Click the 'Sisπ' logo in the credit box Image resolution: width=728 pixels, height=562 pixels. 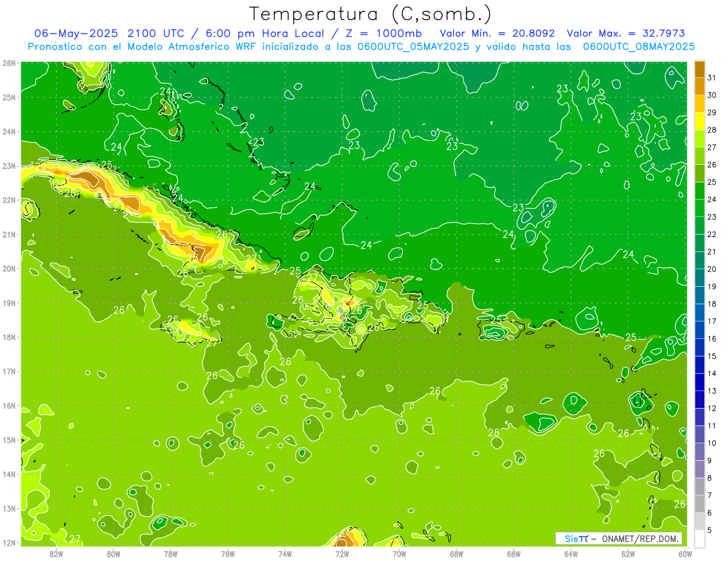pyautogui.click(x=576, y=538)
